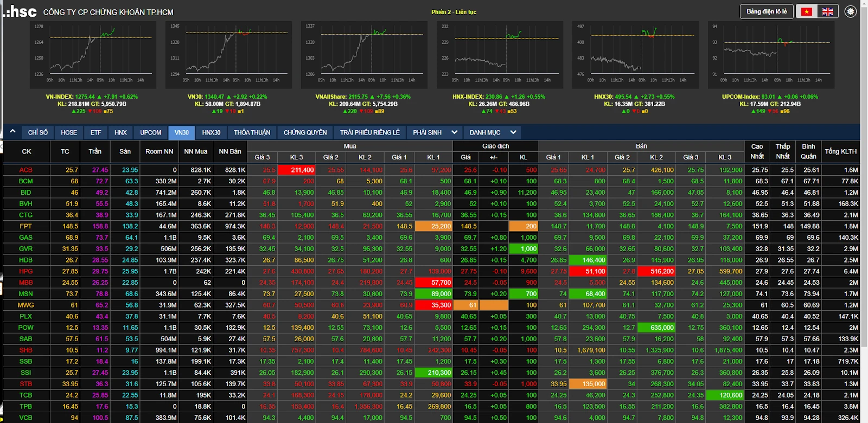Open the VN-INDEX chart thumbnail

(93, 55)
